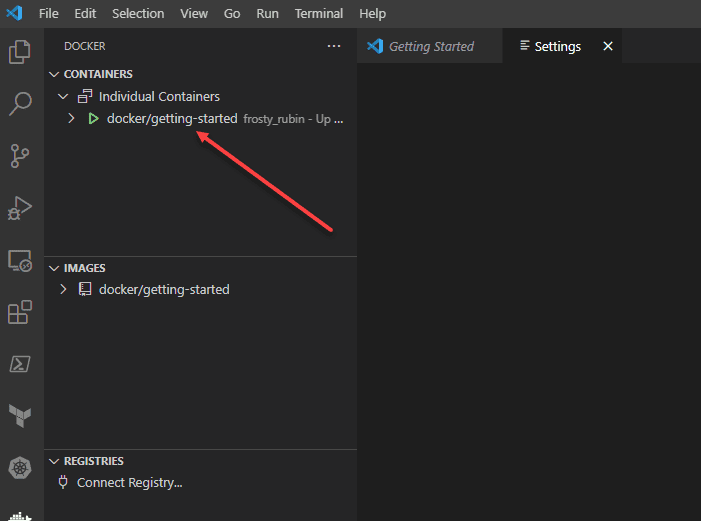Open the File menu
This screenshot has height=521, width=701.
click(x=49, y=13)
